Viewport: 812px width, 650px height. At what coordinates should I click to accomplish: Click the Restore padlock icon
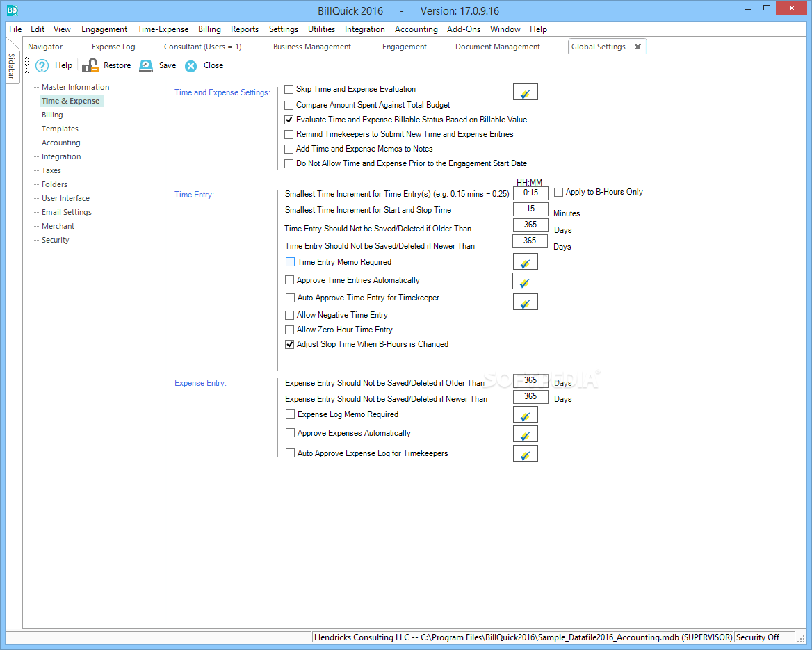90,66
